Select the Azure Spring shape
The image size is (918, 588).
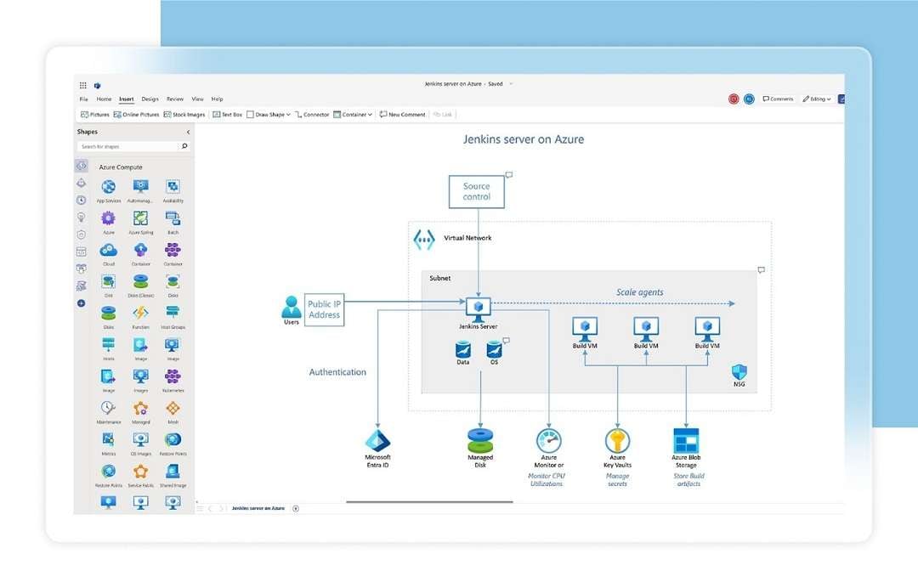coord(140,219)
